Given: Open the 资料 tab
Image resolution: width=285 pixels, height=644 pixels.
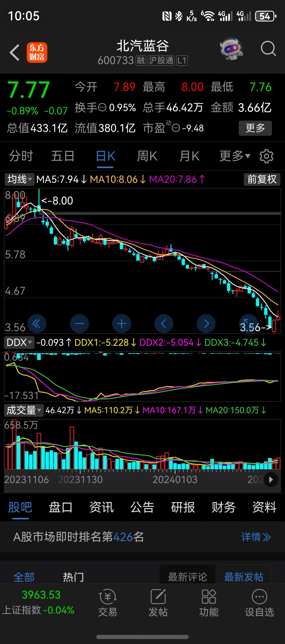Looking at the screenshot, I should point(264,507).
